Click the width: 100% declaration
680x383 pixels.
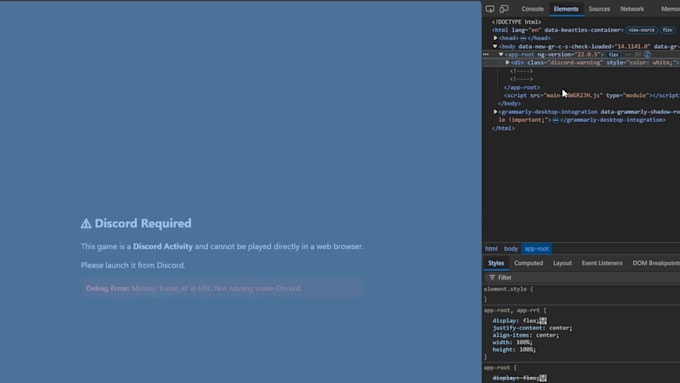coord(512,342)
